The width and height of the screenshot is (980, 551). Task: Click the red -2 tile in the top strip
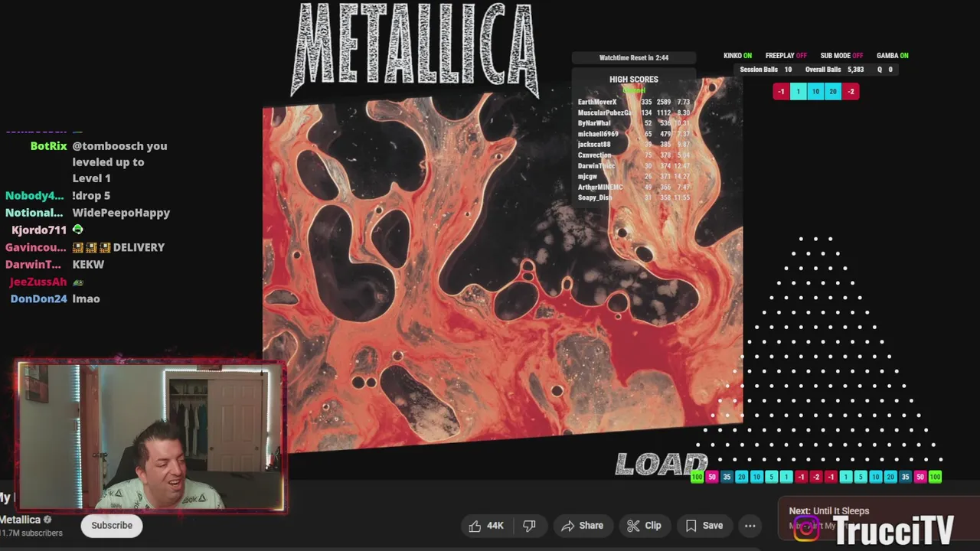[851, 91]
